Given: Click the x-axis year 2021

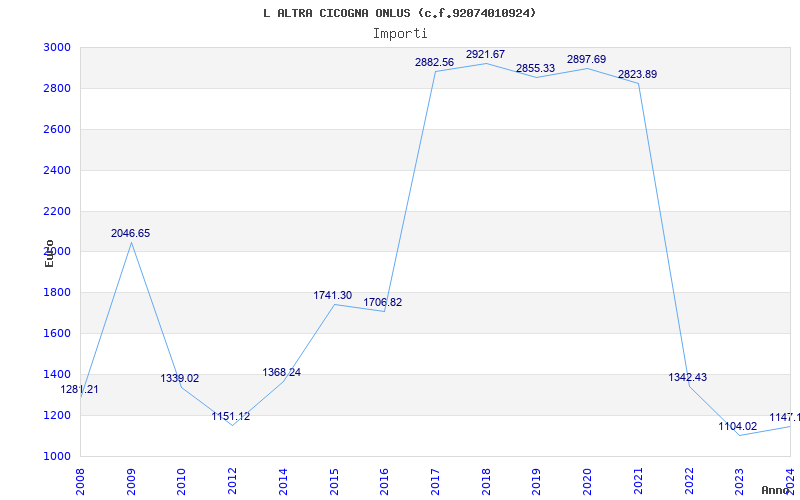Looking at the screenshot, I should click(x=638, y=482).
